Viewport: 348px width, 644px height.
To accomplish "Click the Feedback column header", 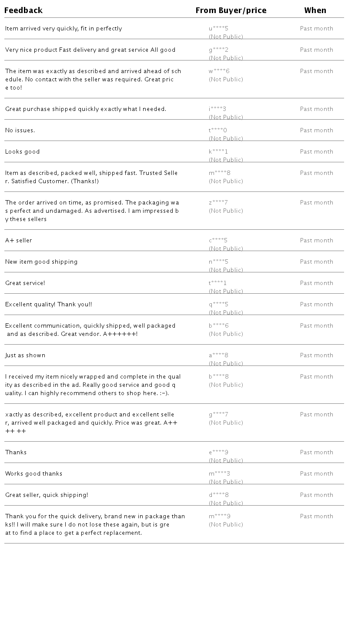I will click(23, 10).
